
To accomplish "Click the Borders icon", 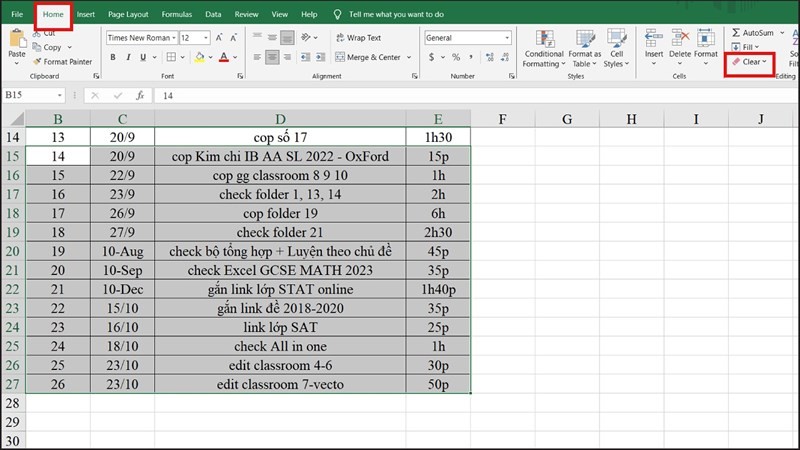I will [x=171, y=57].
